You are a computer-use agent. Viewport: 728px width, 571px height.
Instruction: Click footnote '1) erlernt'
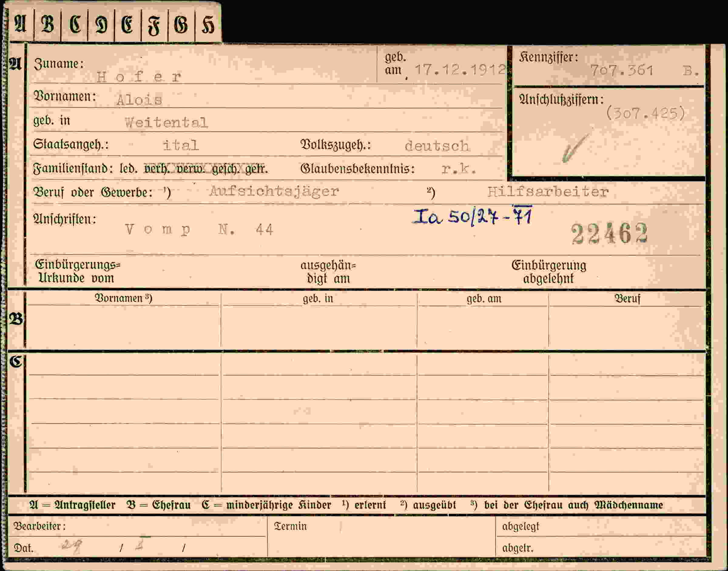coord(364,505)
